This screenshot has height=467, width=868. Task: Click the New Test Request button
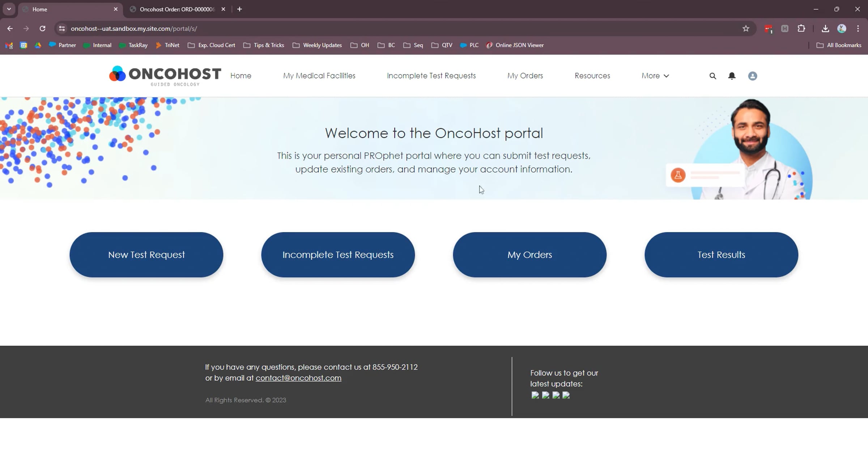tap(146, 255)
